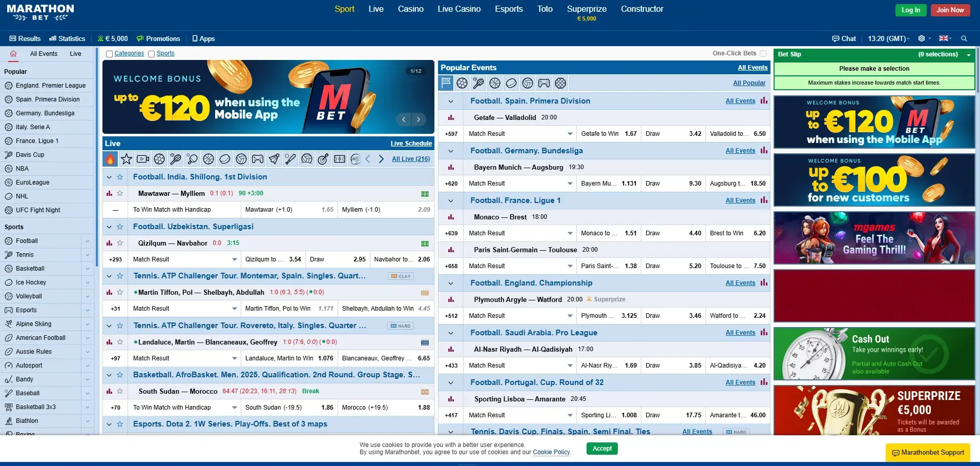
Task: Open the Live Schedule link
Action: pos(411,144)
